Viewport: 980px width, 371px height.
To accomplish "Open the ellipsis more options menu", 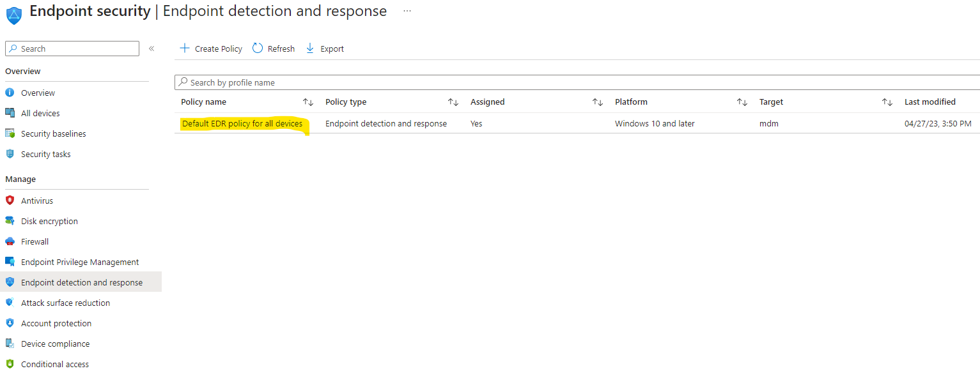I will point(407,11).
